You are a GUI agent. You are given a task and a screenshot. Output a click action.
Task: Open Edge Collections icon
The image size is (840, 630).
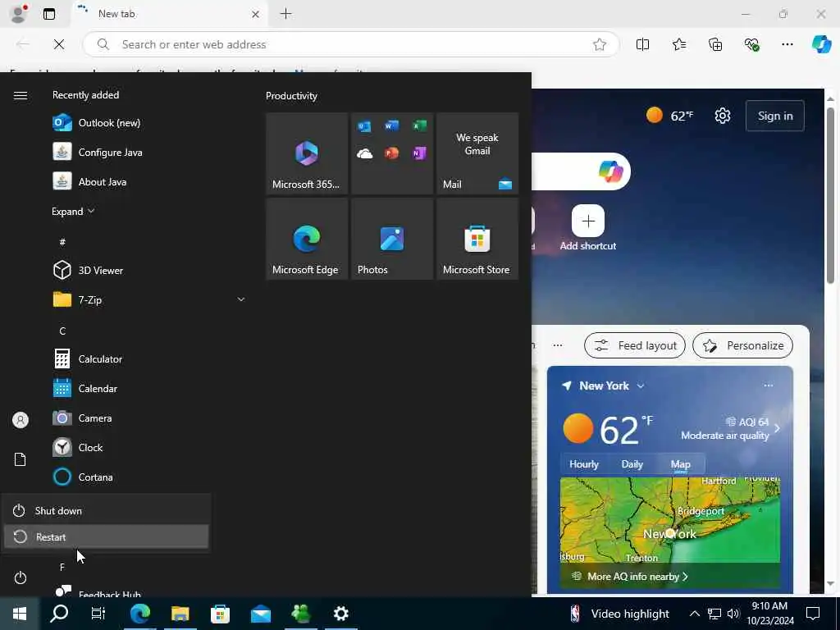715,44
